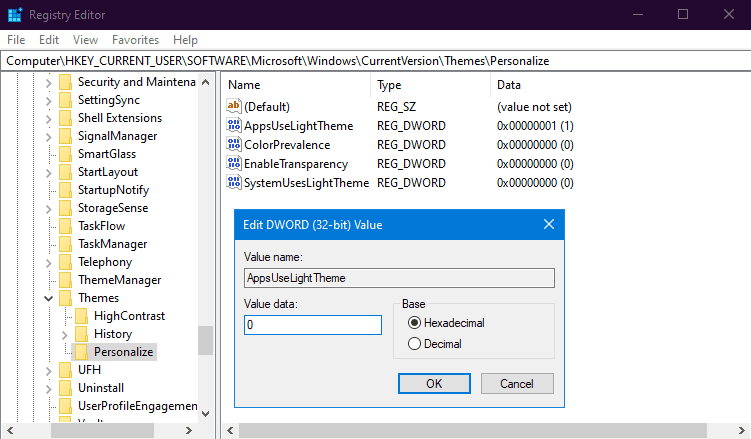Click the tree pane scroll up arrow
The width and height of the screenshot is (751, 439).
point(205,82)
